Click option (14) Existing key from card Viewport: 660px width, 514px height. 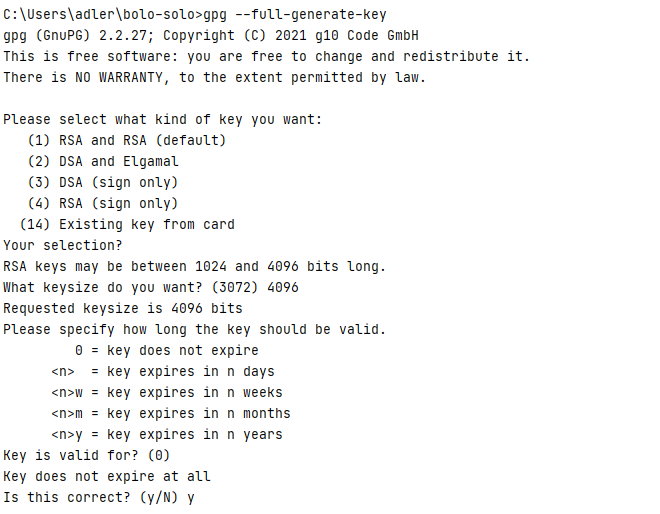click(x=127, y=225)
